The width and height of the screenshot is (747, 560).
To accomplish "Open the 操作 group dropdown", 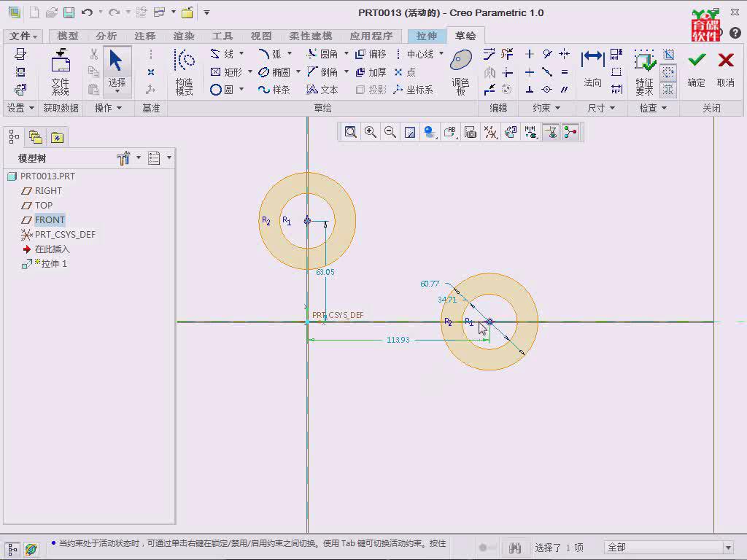I will click(108, 108).
